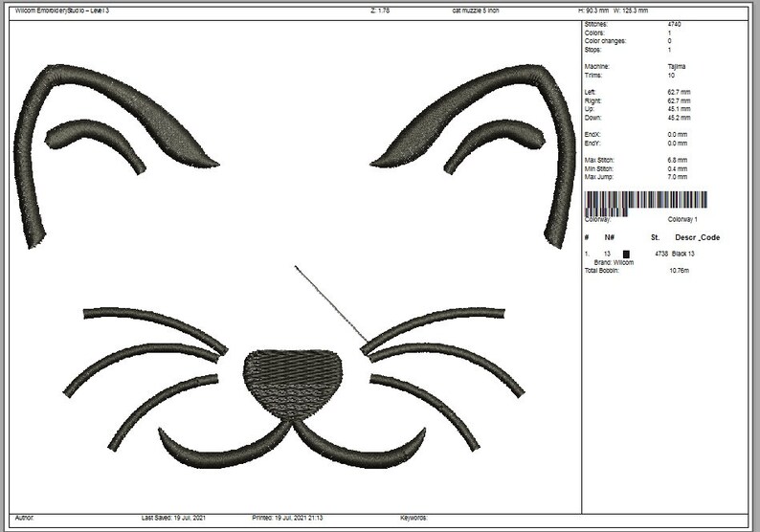Screen dimensions: 760x532
Task: Click the 'Up:' label
Action: click(589, 109)
